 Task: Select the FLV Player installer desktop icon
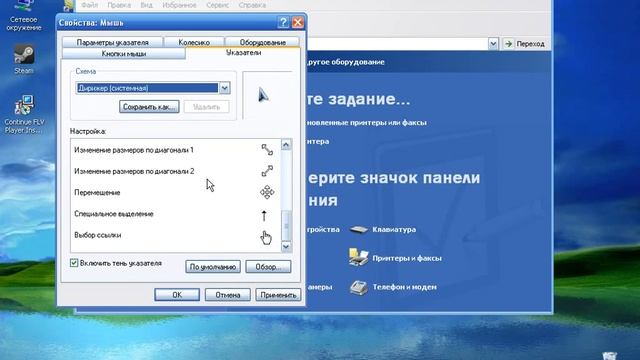point(24,105)
